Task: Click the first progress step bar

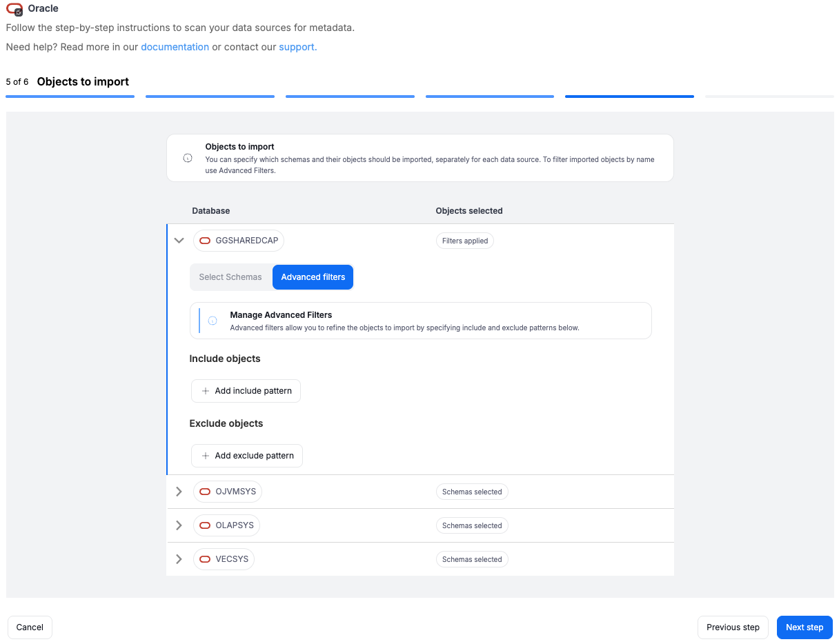Action: click(70, 97)
